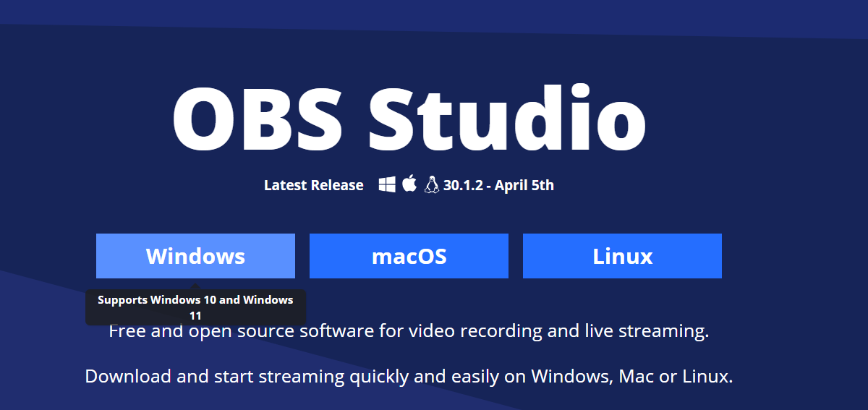Image resolution: width=868 pixels, height=410 pixels.
Task: Click the Windows download button
Action: coord(195,256)
